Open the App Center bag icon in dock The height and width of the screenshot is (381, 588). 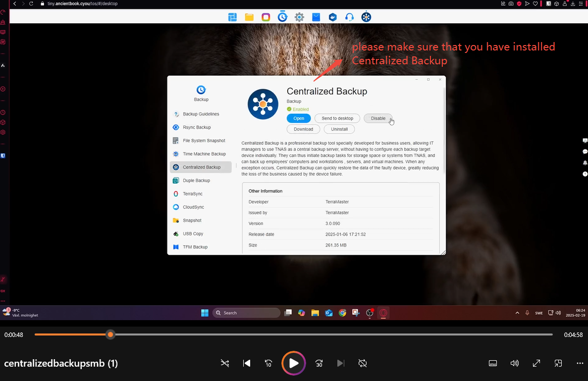pyautogui.click(x=316, y=17)
